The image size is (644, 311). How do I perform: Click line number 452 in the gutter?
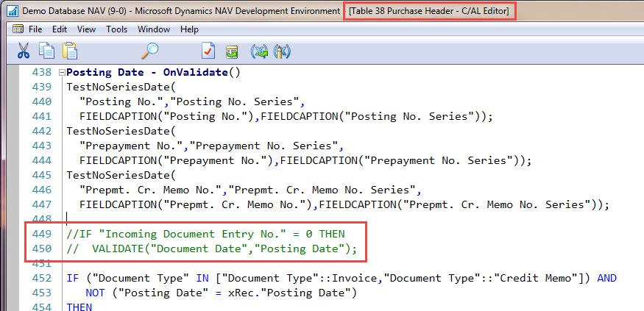tap(42, 278)
